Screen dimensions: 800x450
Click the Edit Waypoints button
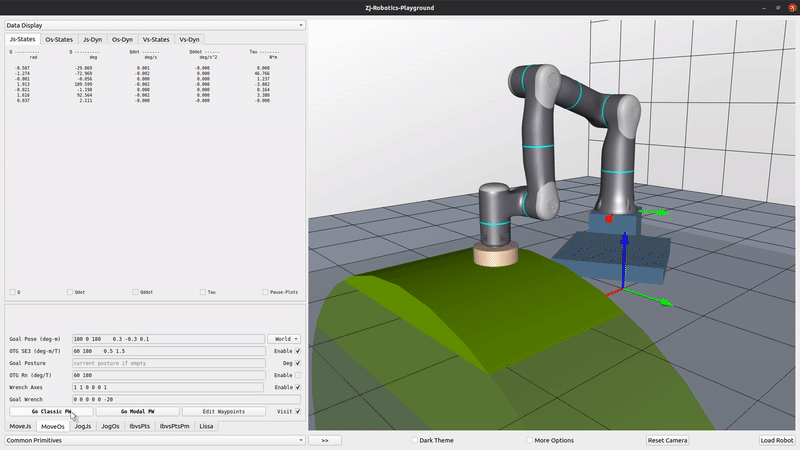pyautogui.click(x=224, y=411)
